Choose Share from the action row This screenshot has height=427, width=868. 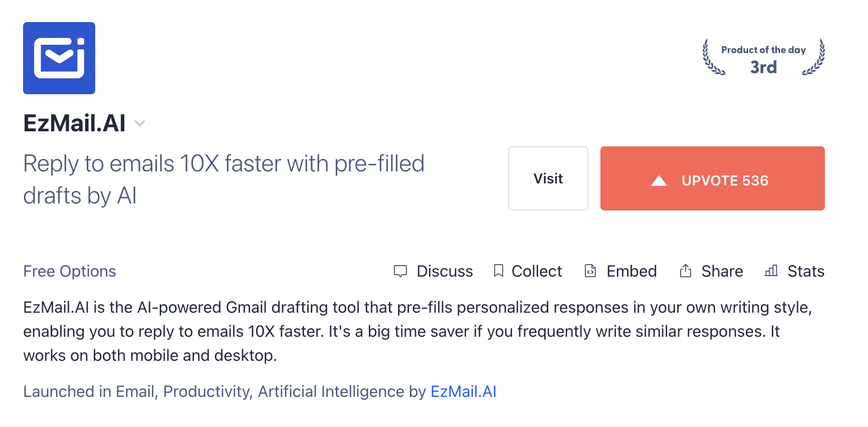pyautogui.click(x=722, y=271)
